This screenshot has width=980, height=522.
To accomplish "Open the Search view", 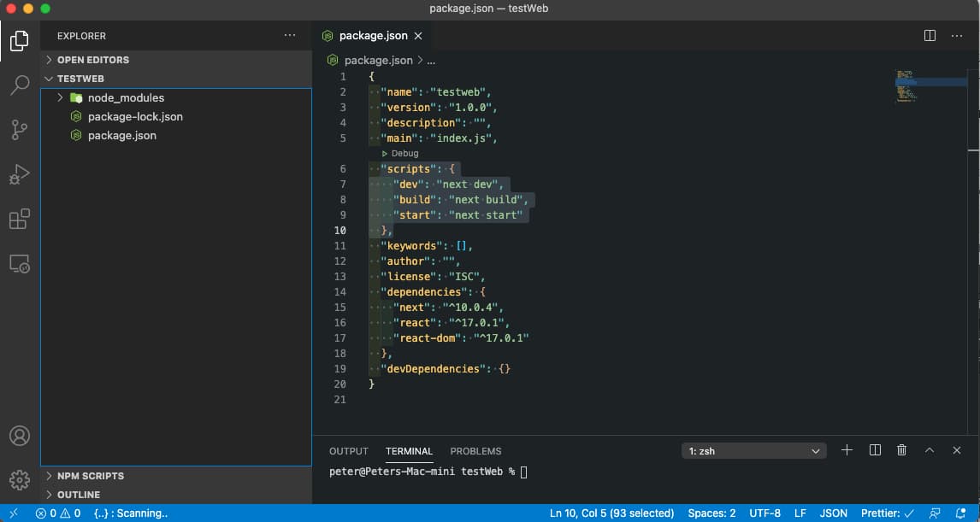I will [x=20, y=85].
